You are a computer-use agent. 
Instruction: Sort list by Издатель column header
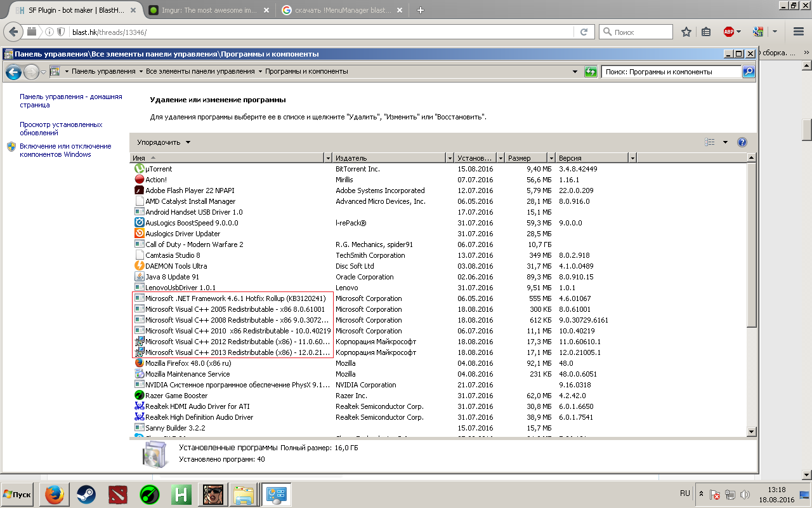tap(390, 158)
